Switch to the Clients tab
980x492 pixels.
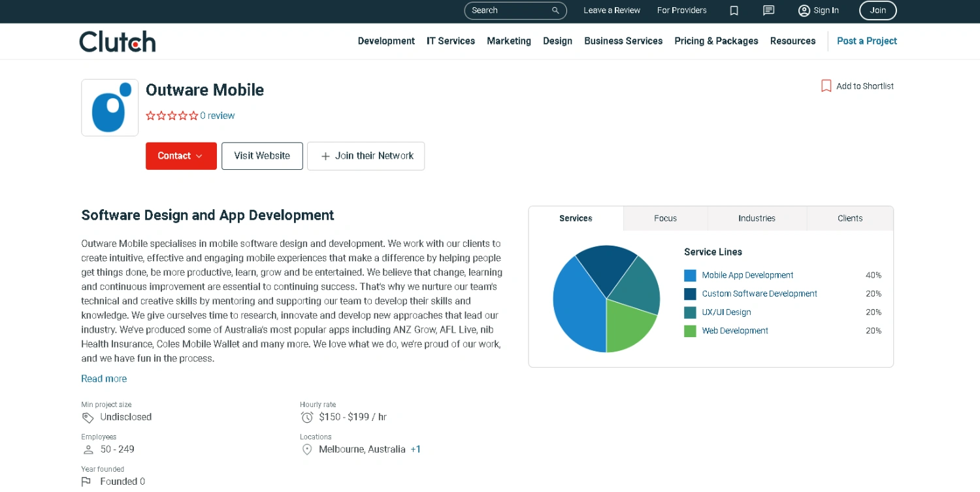850,218
